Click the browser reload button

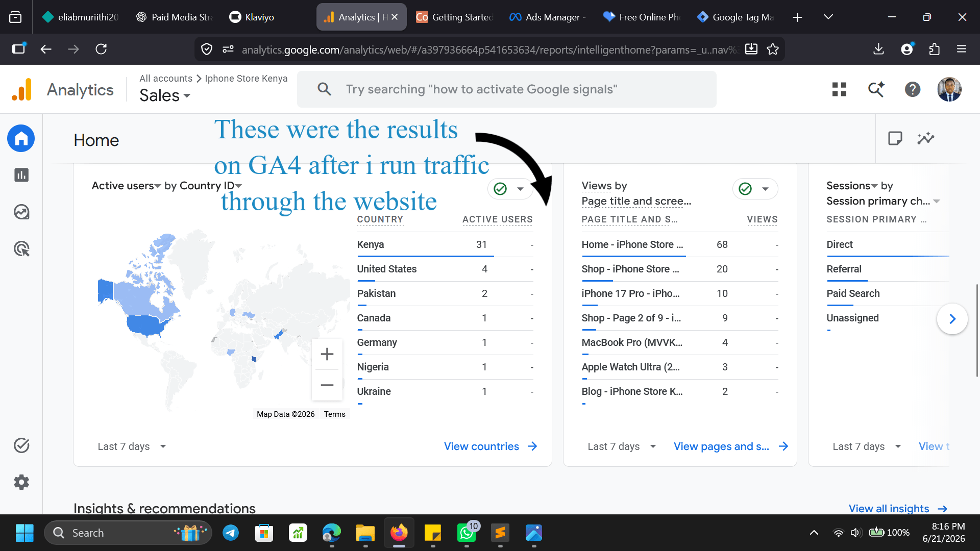101,49
